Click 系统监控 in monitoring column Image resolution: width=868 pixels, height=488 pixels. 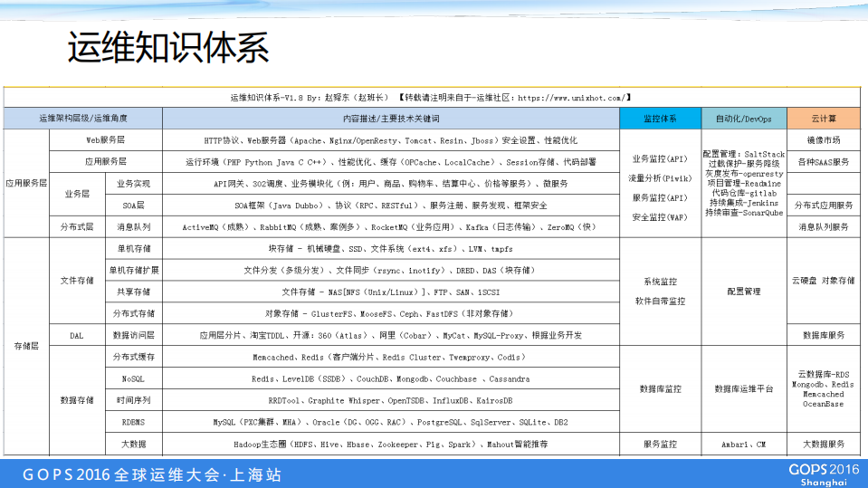[661, 282]
